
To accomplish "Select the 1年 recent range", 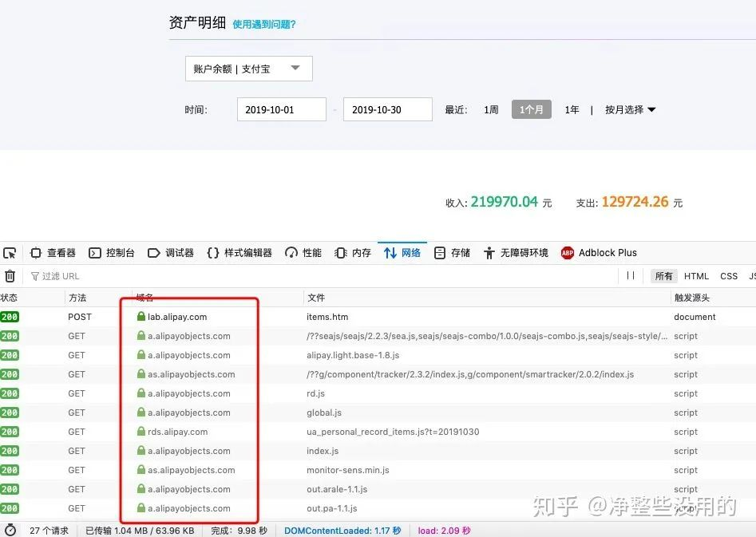I will pyautogui.click(x=572, y=110).
